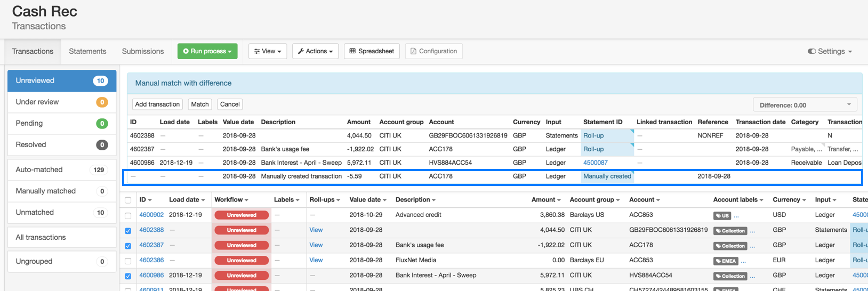
Task: Show Auto-matched transactions
Action: pyautogui.click(x=62, y=169)
